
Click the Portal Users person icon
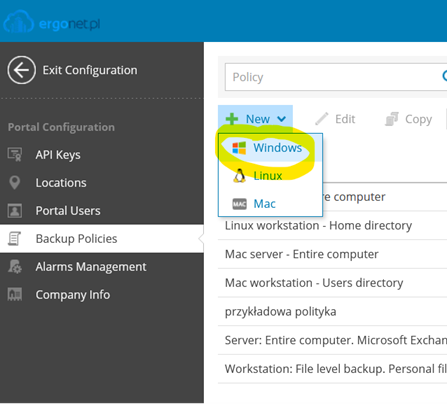point(15,211)
